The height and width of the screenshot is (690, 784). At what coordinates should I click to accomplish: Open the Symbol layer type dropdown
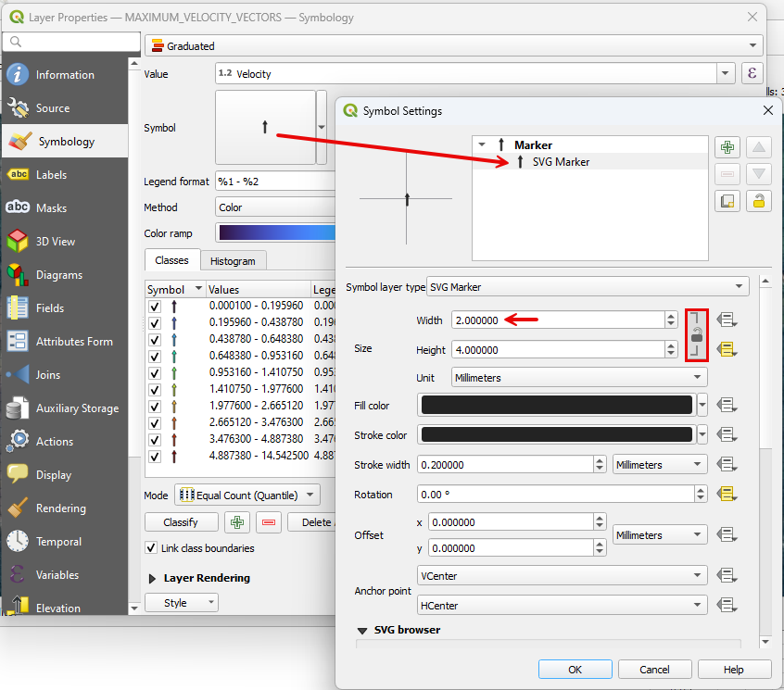pos(588,287)
